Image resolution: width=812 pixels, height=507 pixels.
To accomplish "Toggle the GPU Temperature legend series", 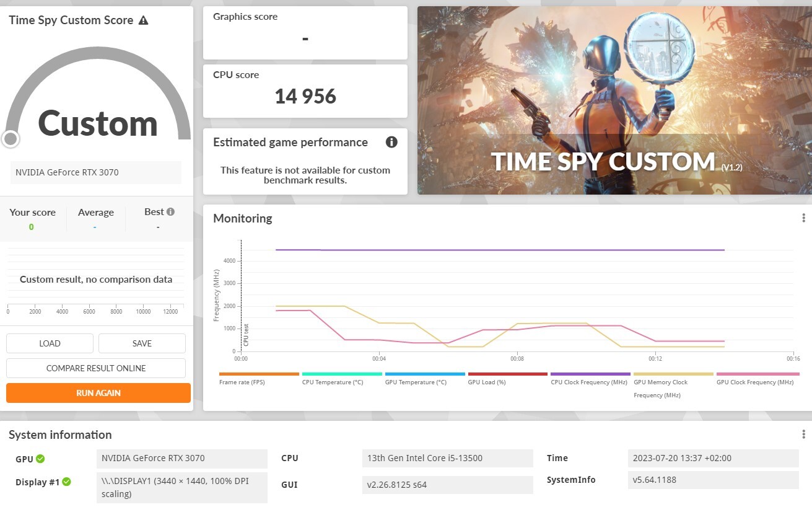I will [x=425, y=379].
